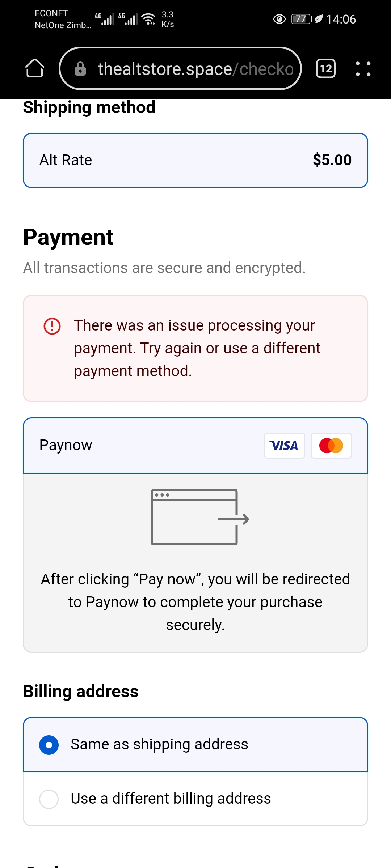Tap the red payment error alert icon
This screenshot has width=391, height=868.
pyautogui.click(x=52, y=326)
